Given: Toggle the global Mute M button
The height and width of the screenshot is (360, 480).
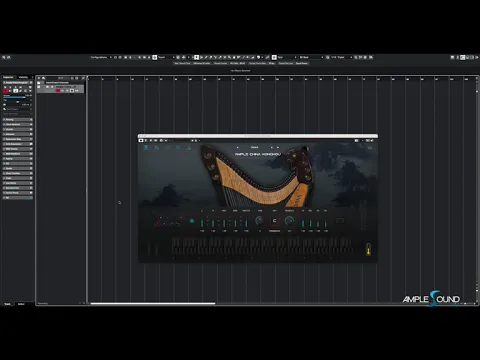Looking at the screenshot, I should (126, 57).
